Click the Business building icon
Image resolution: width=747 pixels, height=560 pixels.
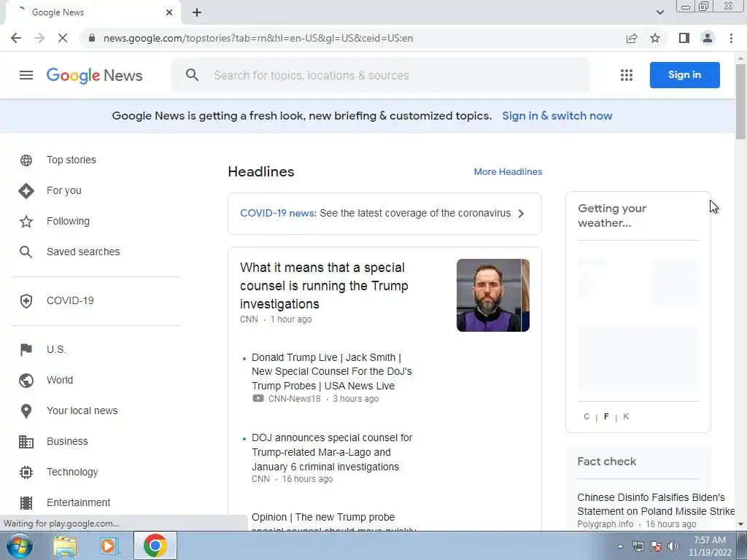pyautogui.click(x=26, y=441)
